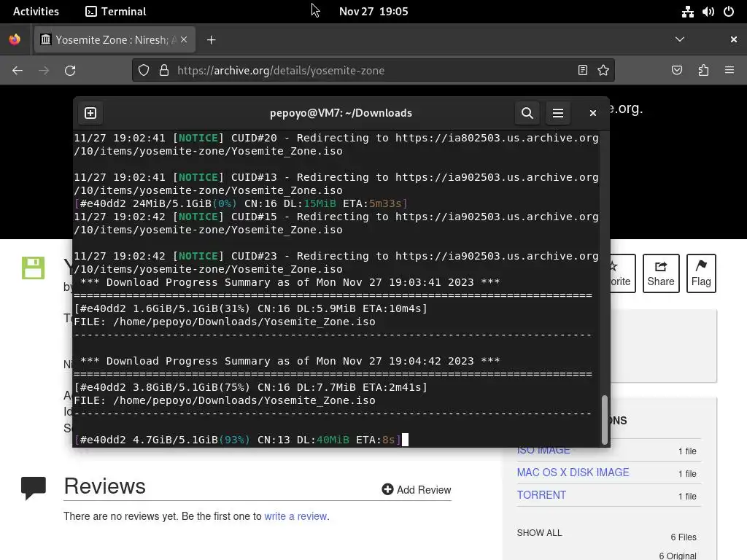Open volume icon in system tray
This screenshot has height=560, width=747.
tap(708, 12)
